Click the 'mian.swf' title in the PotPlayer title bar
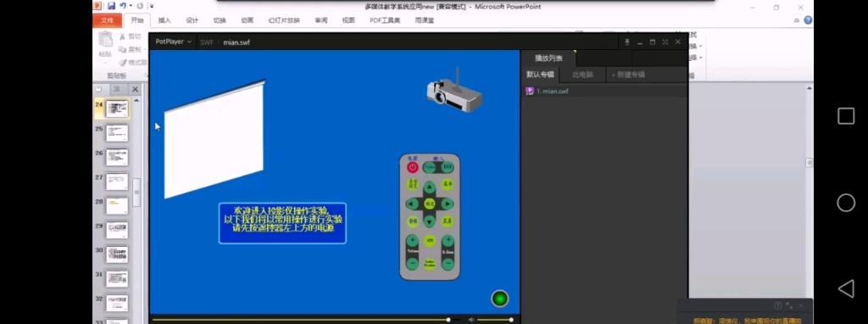 tap(236, 42)
